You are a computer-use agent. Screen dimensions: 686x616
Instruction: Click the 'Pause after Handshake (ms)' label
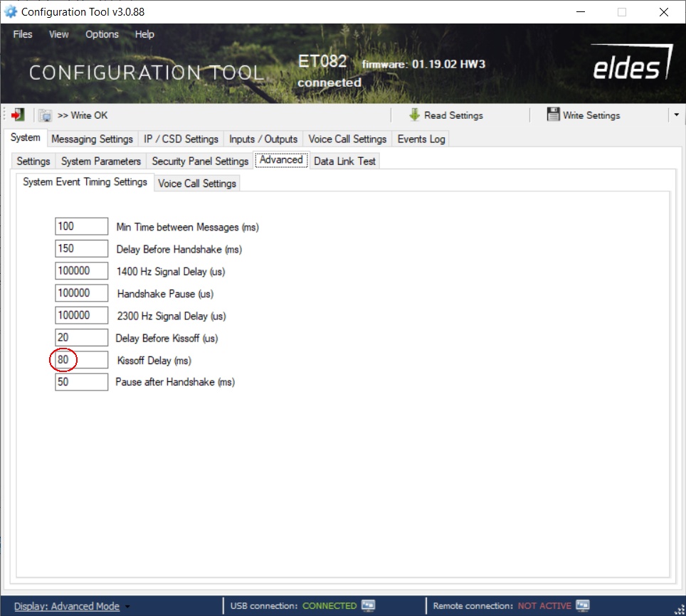coord(175,382)
